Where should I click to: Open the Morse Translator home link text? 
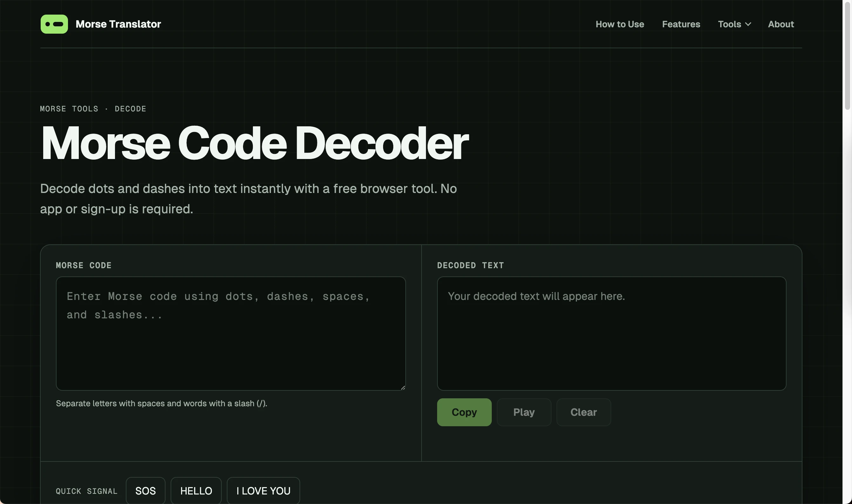tap(118, 24)
